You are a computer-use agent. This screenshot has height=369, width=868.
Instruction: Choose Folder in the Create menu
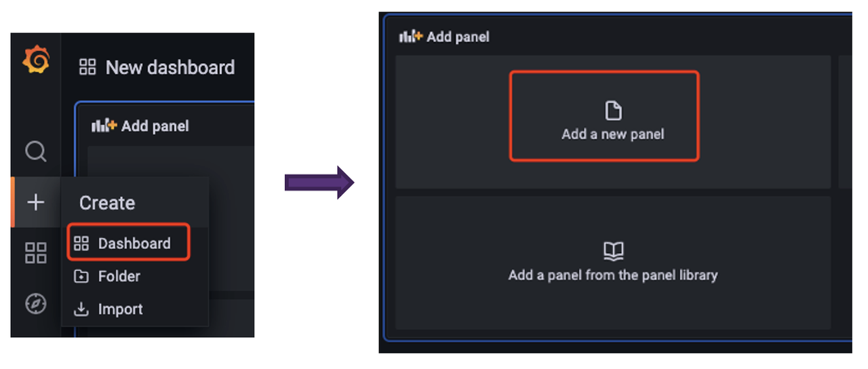click(119, 277)
